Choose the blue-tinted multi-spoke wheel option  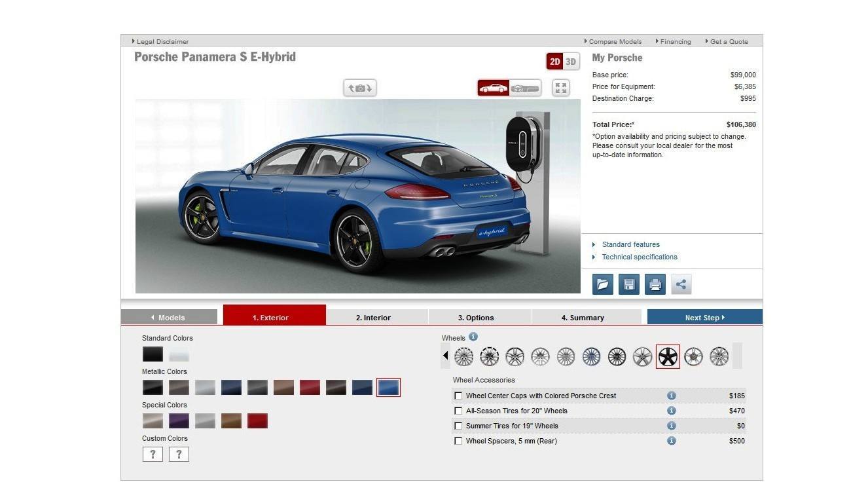(x=591, y=356)
